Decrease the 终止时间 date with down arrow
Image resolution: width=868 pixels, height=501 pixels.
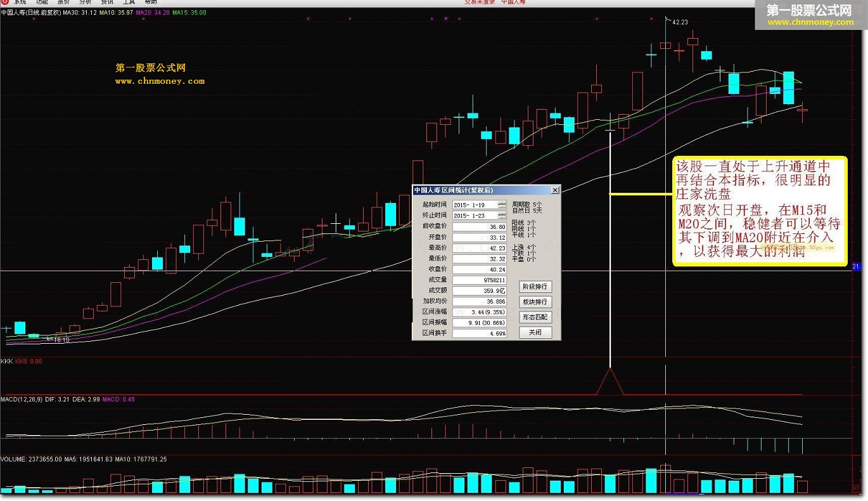pos(502,218)
